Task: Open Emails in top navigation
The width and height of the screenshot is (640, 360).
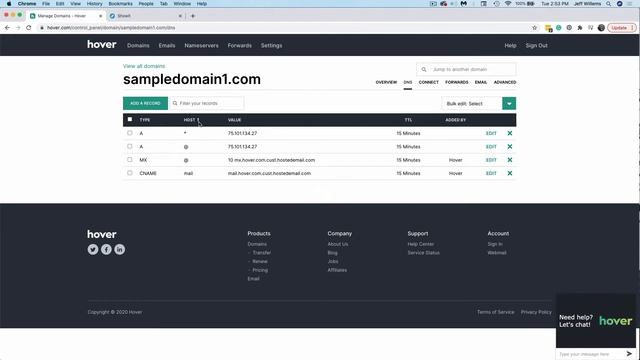Action: coord(167,46)
